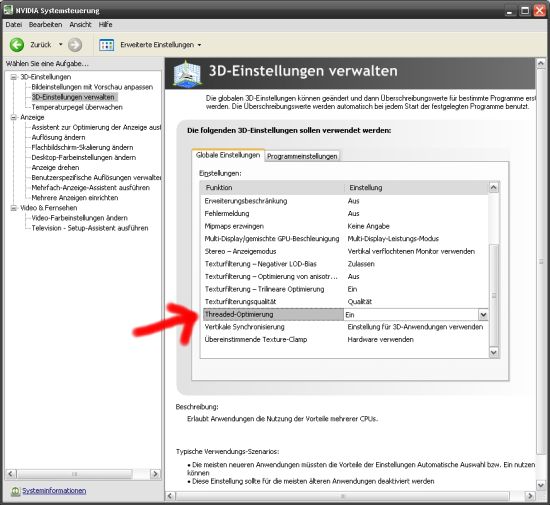The height and width of the screenshot is (505, 550).
Task: Click main panel vertical scroll up arrow
Action: pyautogui.click(x=541, y=63)
